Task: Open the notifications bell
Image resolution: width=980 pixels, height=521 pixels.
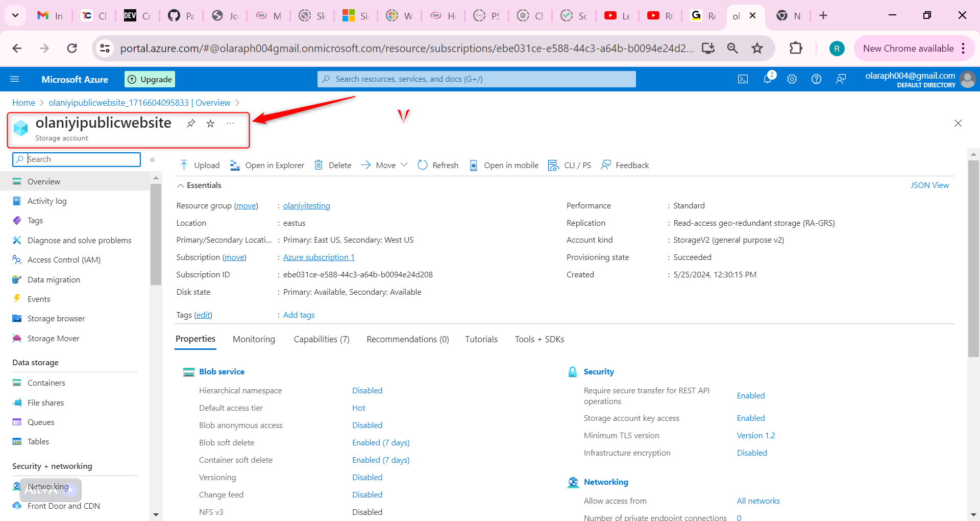Action: 768,79
